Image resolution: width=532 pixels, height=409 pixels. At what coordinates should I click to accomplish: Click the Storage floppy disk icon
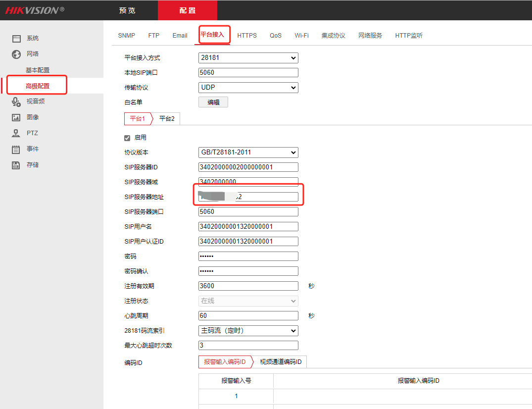point(16,165)
